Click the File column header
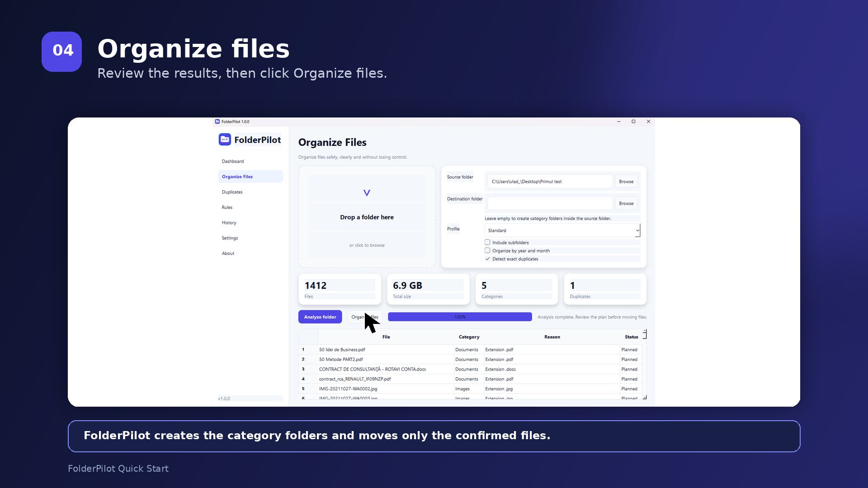 click(386, 337)
